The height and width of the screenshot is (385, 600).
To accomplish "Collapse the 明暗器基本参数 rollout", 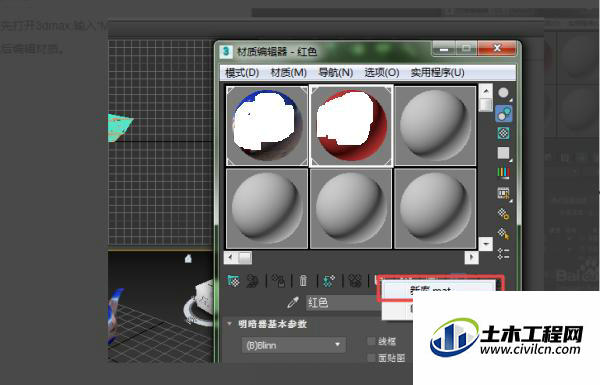I will pyautogui.click(x=272, y=324).
